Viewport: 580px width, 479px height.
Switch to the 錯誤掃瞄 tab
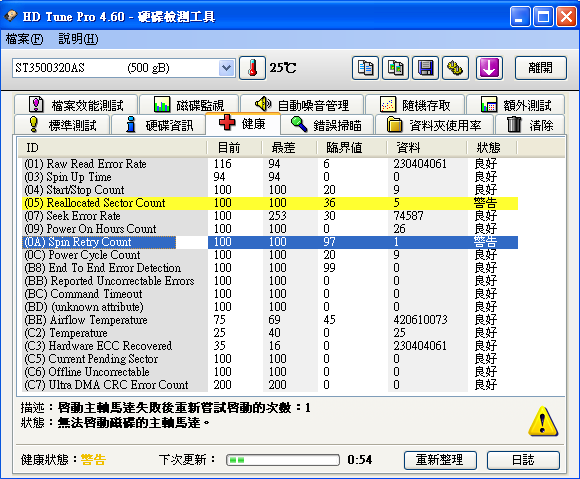click(x=327, y=125)
